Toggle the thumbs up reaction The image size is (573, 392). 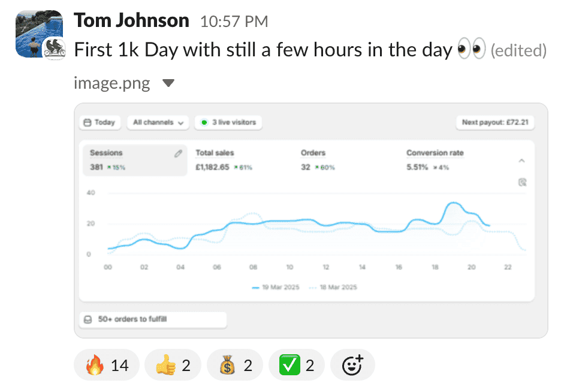coord(173,365)
